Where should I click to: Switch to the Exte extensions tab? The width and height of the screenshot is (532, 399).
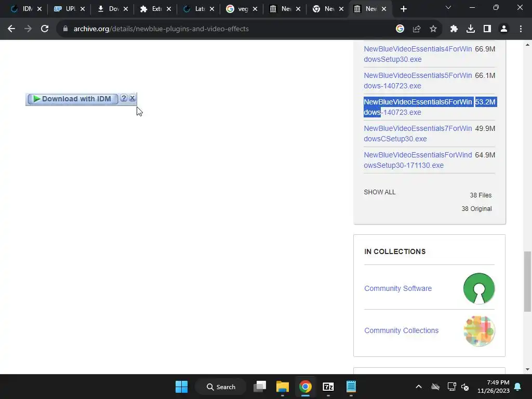pyautogui.click(x=151, y=9)
